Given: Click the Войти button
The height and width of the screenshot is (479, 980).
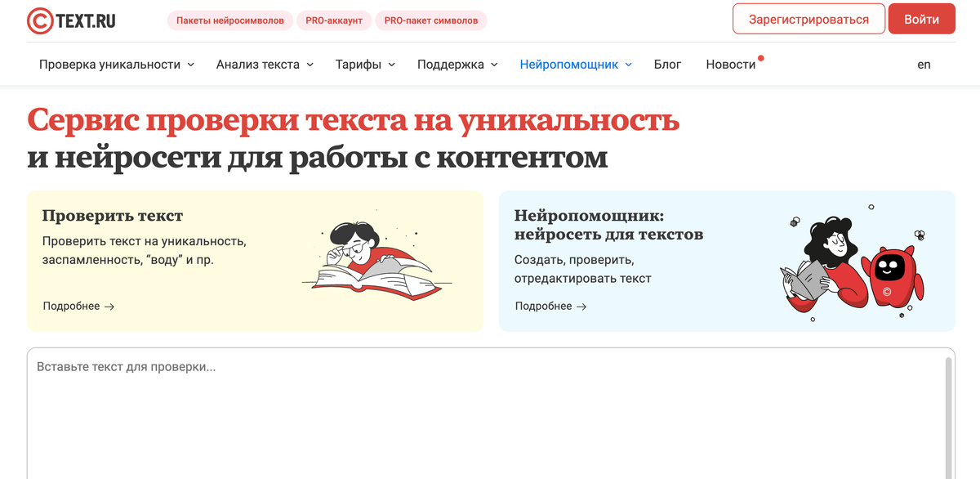Looking at the screenshot, I should (922, 19).
